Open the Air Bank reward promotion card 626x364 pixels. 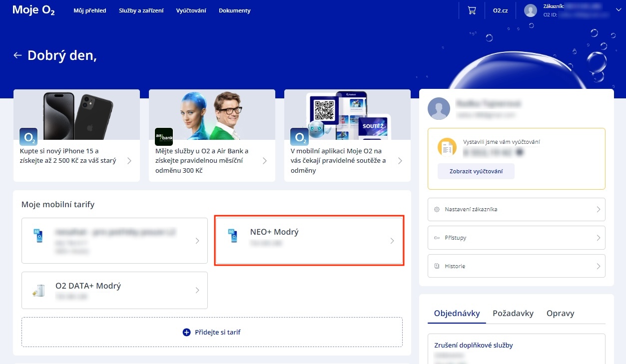point(212,135)
